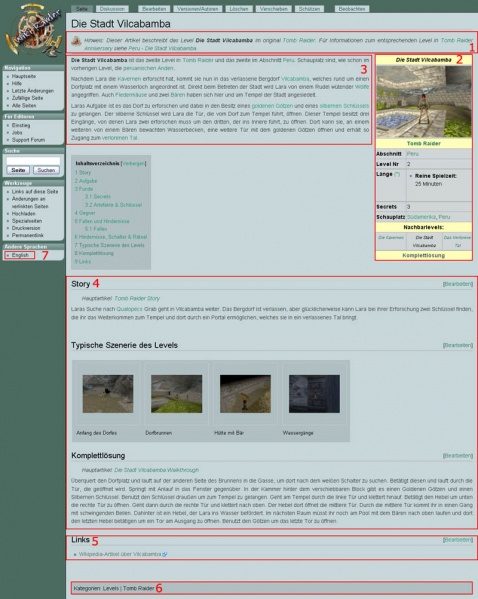Follow the Qualopecs link in the Story text
Viewport: 478px width, 599px height.
(x=129, y=309)
